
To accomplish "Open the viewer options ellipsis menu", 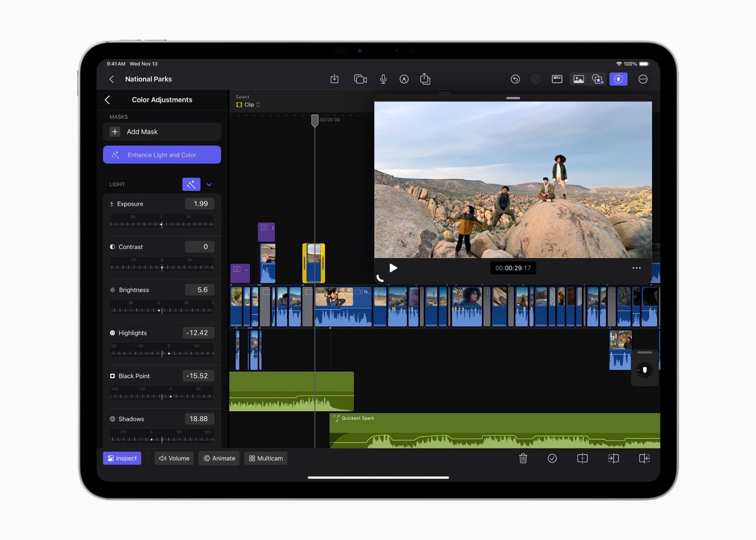I will [636, 268].
